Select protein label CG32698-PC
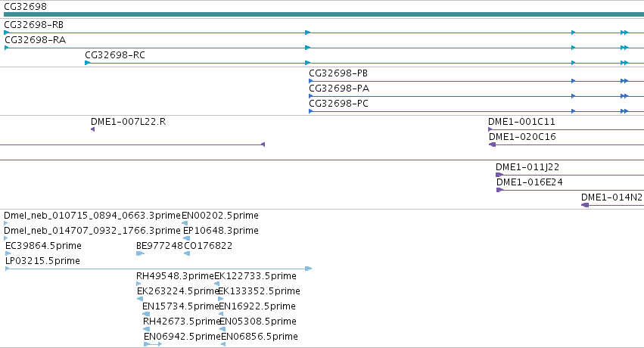The height and width of the screenshot is (348, 644). point(338,104)
